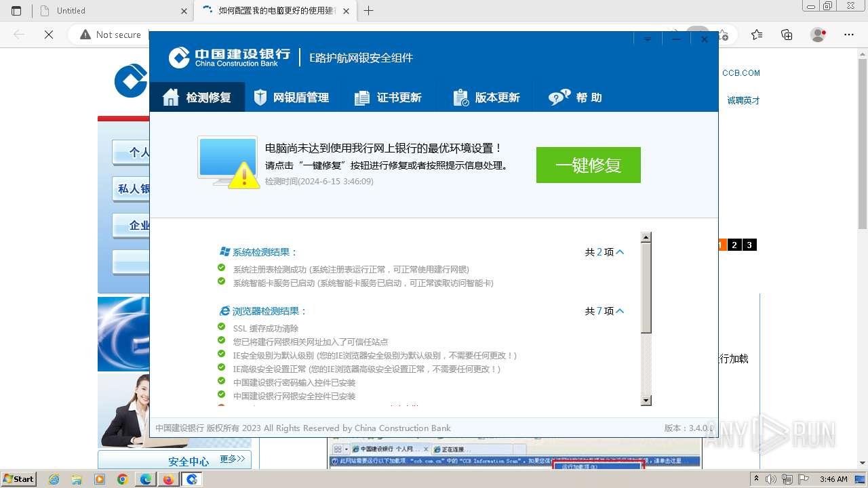868x488 pixels.
Task: Click the 诚聘英才 link on webpage
Action: coord(743,100)
